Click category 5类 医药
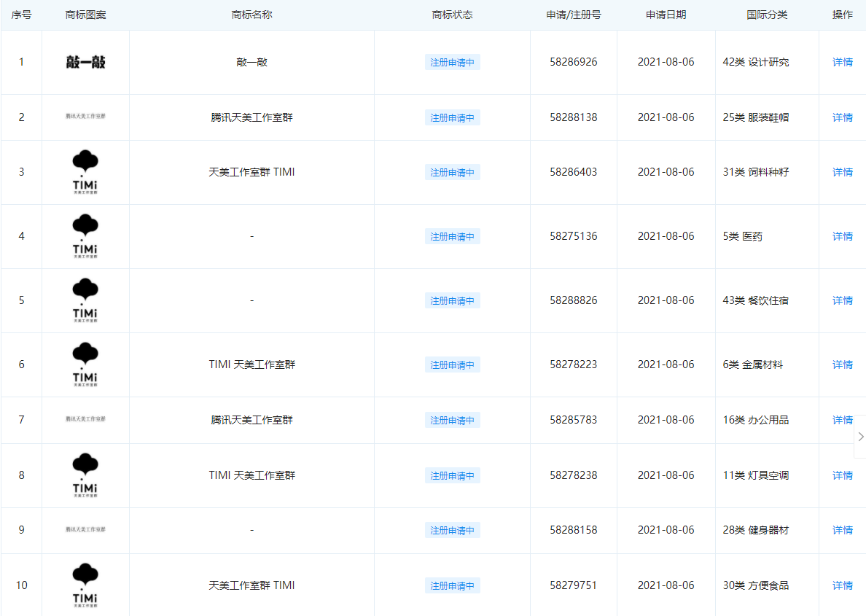The height and width of the screenshot is (616, 866). tap(742, 236)
